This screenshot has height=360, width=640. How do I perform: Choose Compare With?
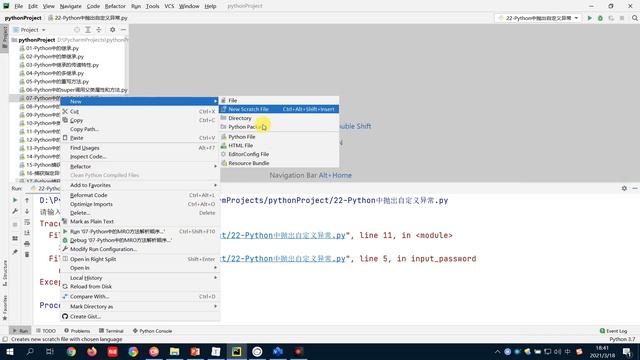[140, 296]
